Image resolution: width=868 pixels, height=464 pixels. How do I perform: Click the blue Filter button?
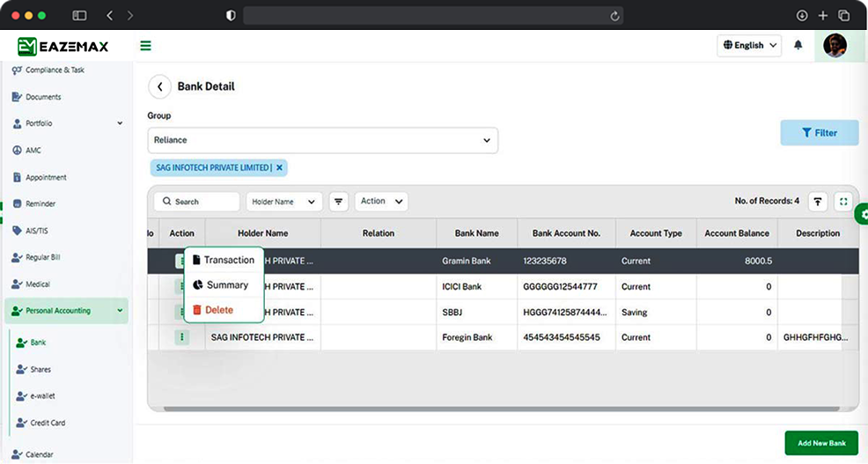pos(820,133)
